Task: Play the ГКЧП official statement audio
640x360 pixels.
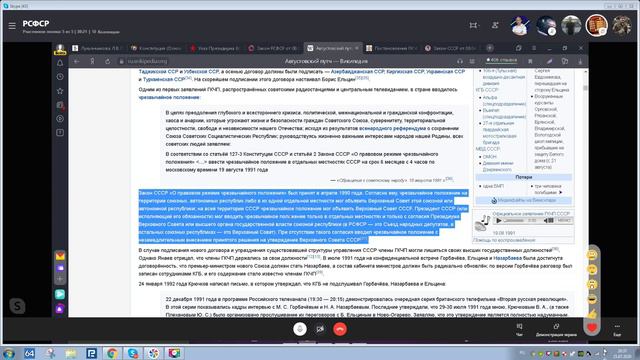Action: click(x=499, y=220)
